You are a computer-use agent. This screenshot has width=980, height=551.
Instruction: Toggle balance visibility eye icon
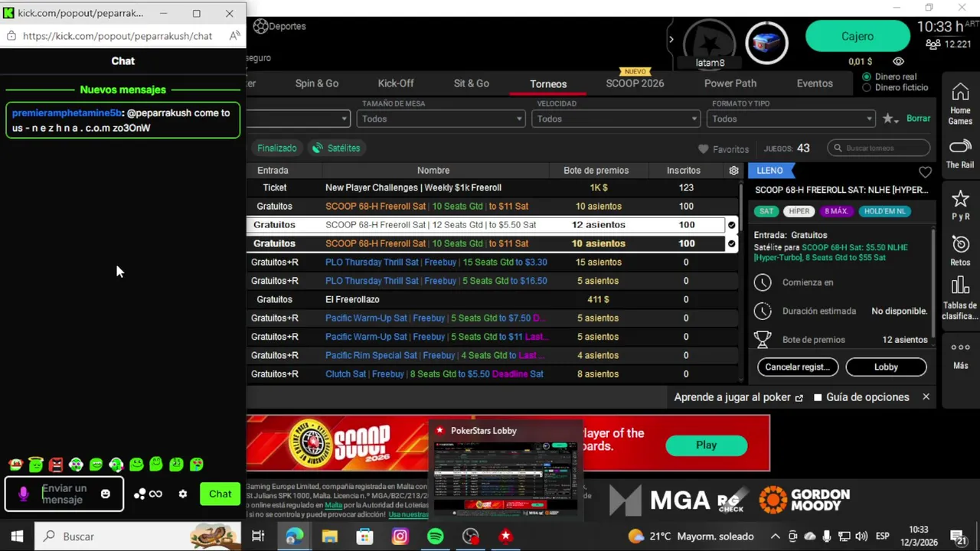coord(898,62)
